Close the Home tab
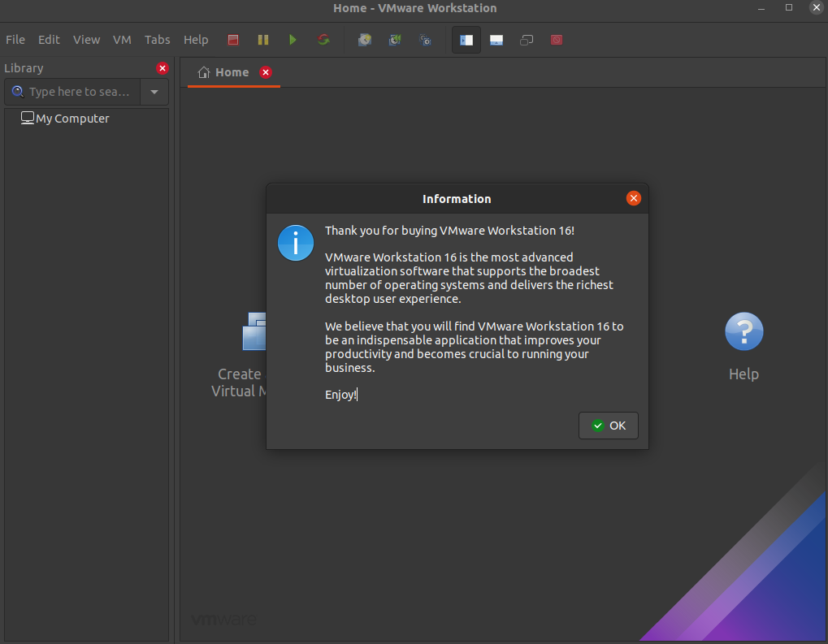The height and width of the screenshot is (644, 828). pos(266,72)
